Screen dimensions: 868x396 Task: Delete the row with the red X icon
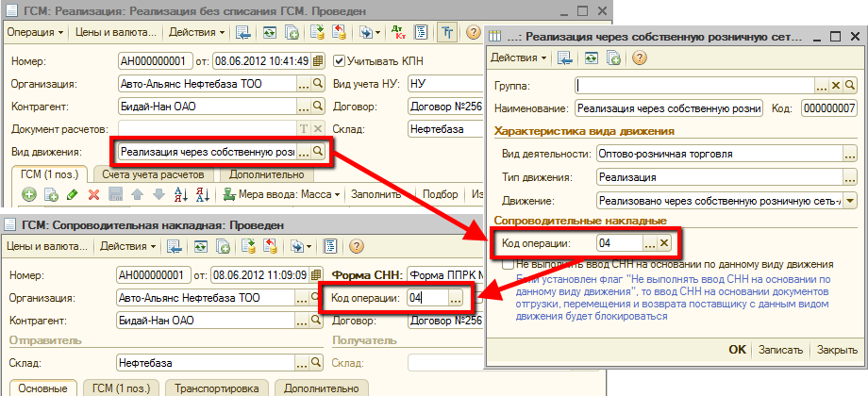coord(93,195)
